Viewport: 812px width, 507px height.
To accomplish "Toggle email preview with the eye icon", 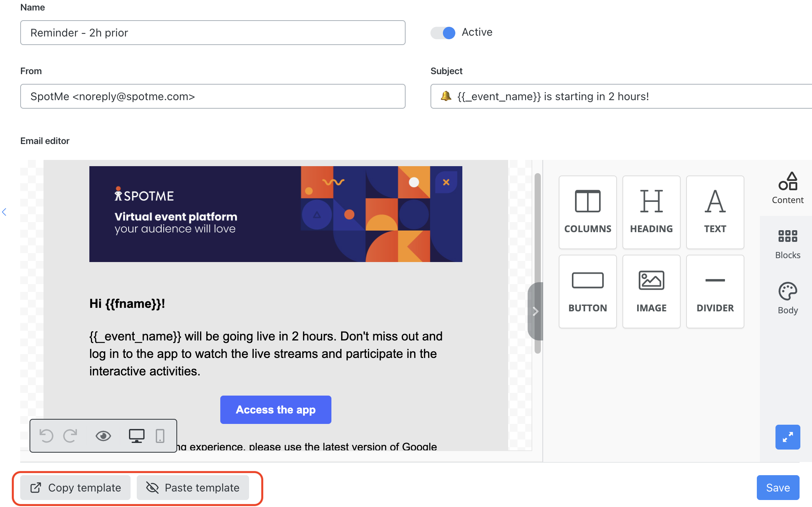I will tap(103, 436).
